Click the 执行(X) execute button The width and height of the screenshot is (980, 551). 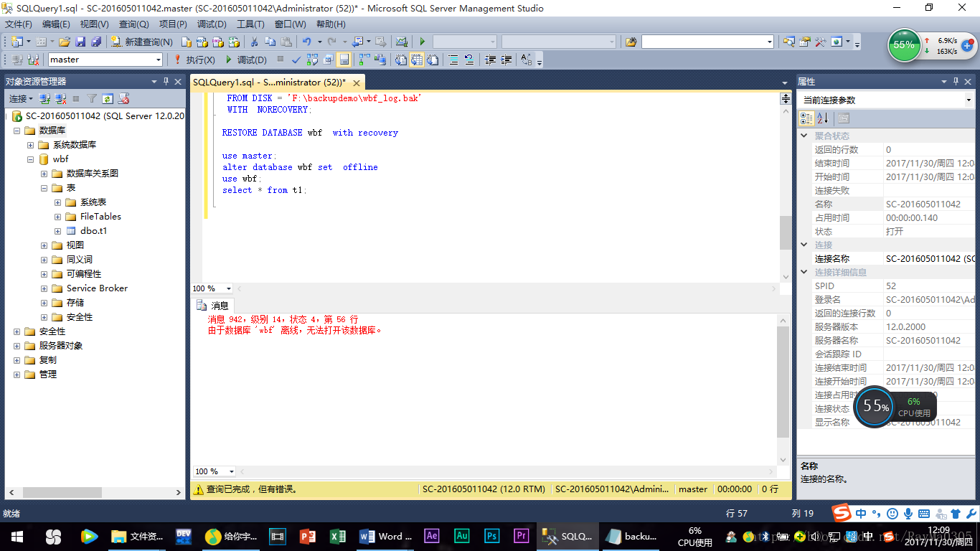[194, 60]
